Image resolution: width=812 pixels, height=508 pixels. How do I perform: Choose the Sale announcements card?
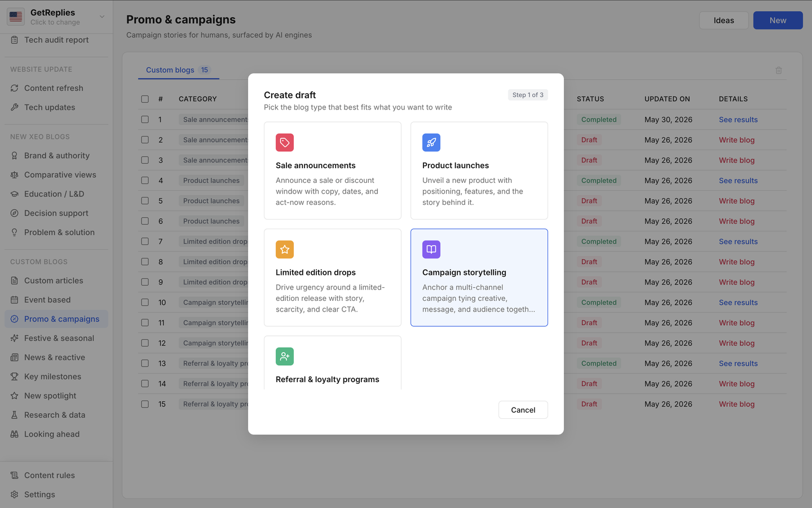coord(333,170)
